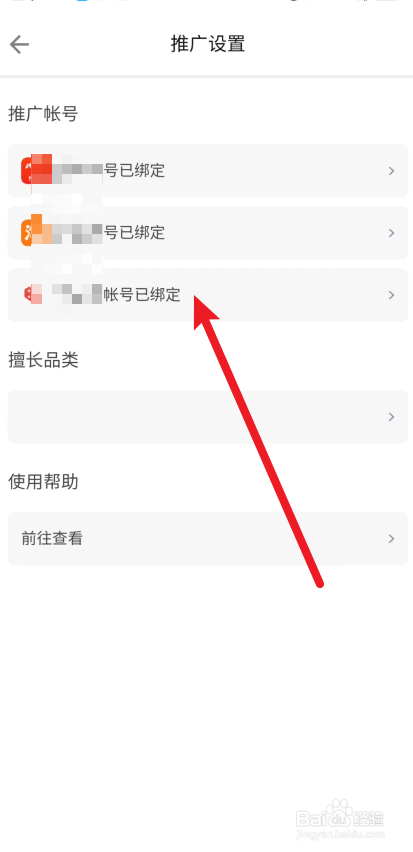
Task: Expand the third 帐号已绑定 row chevron
Action: point(391,295)
